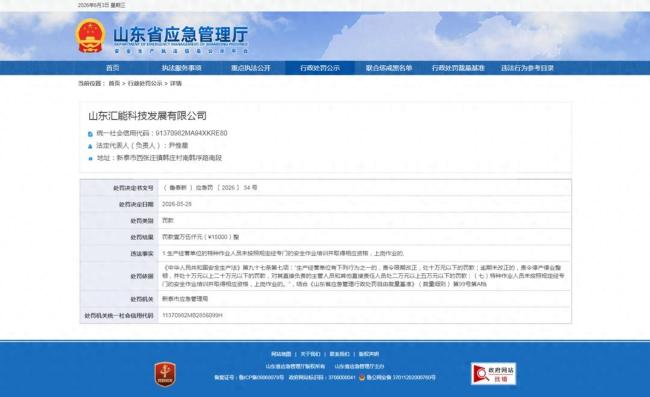Click the 网站地图 footer link
The image size is (650, 397).
click(281, 354)
